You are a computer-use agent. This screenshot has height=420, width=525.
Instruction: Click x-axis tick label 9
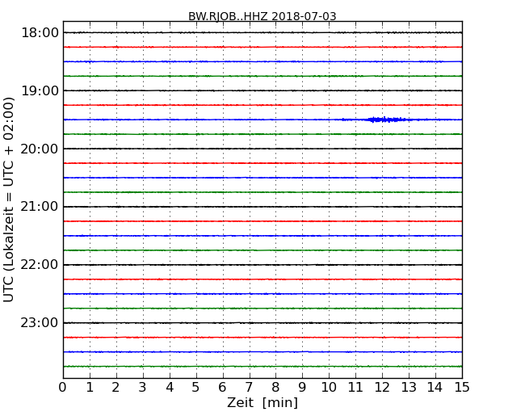click(302, 387)
